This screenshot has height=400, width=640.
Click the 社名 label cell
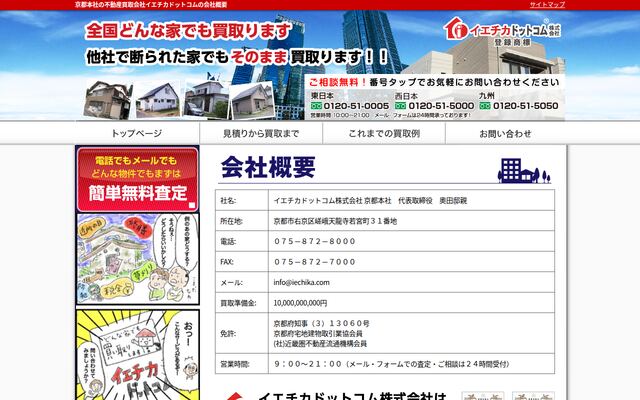pyautogui.click(x=242, y=200)
